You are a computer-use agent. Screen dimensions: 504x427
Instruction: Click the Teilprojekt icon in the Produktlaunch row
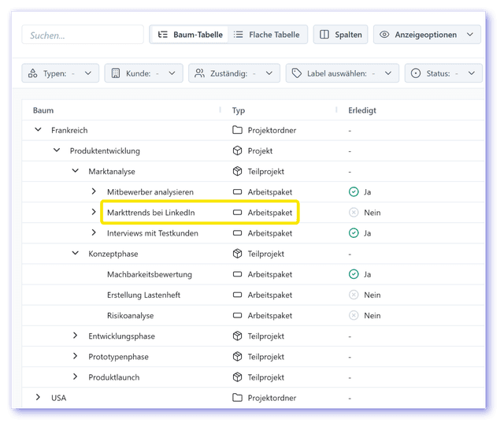[237, 377]
